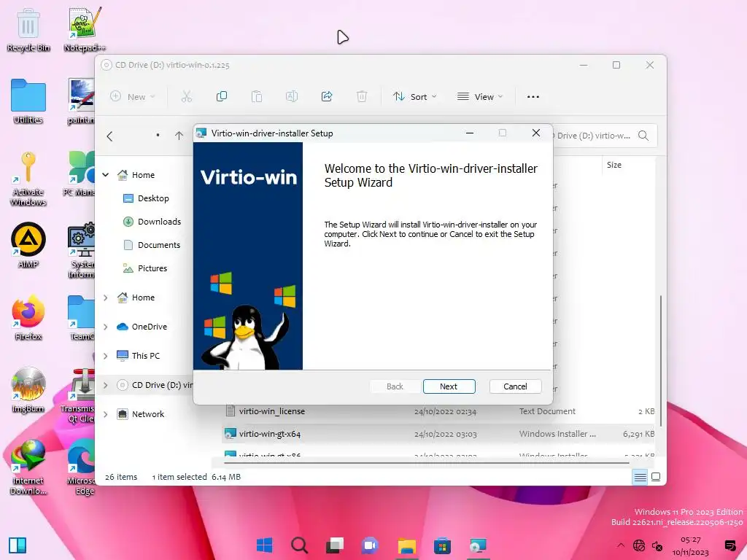This screenshot has width=747, height=560.
Task: Expand the OneDrive node
Action: pyautogui.click(x=105, y=327)
